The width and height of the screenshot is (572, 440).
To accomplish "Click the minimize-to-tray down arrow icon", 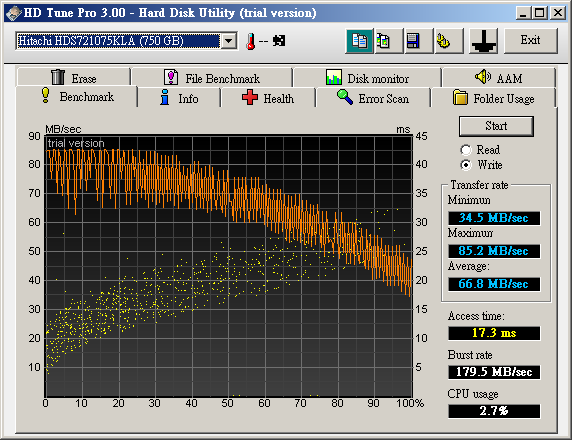I will (483, 40).
